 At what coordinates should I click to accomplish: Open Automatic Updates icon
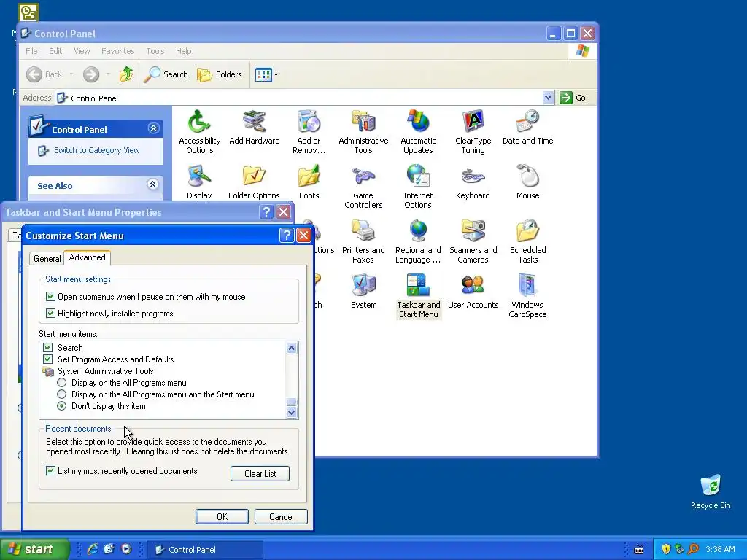(x=418, y=132)
